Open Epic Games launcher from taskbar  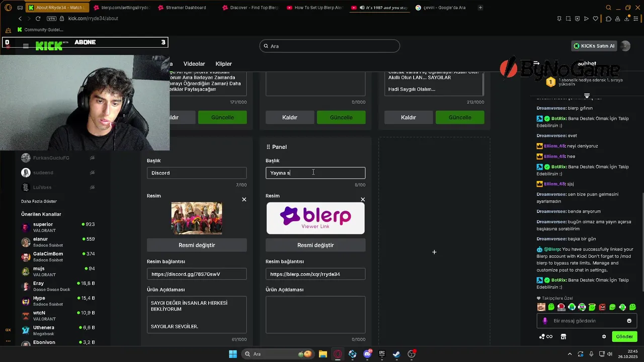click(x=382, y=354)
